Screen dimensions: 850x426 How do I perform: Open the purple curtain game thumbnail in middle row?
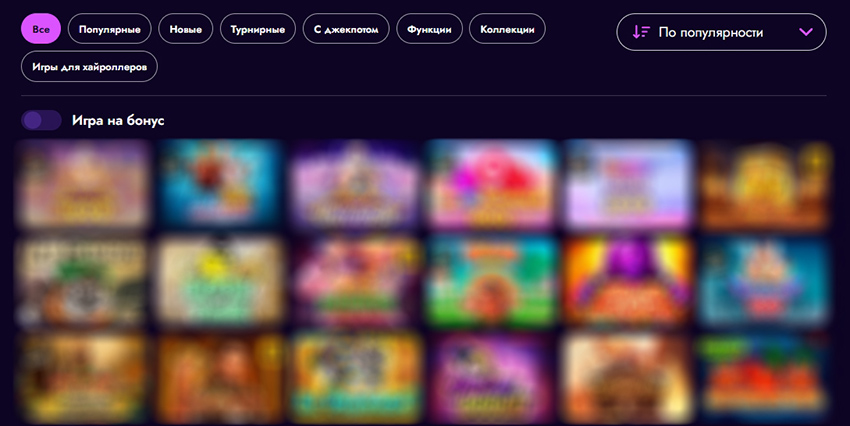(628, 281)
